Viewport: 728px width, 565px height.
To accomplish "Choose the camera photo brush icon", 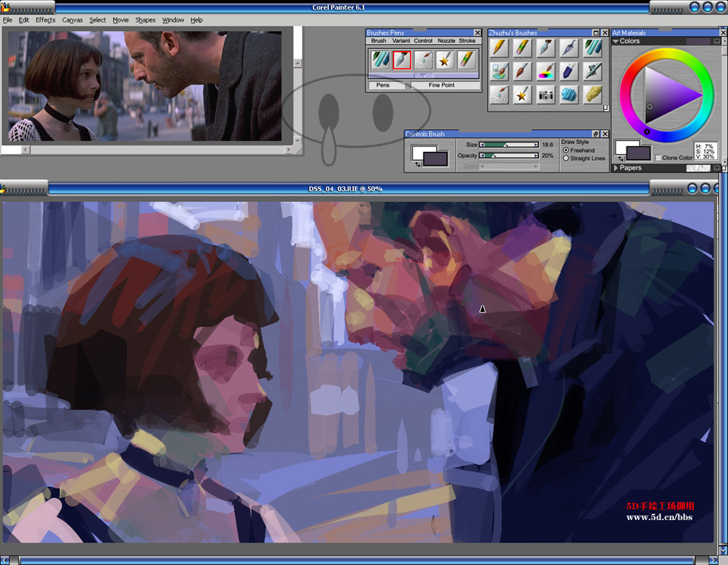I will coord(545,94).
